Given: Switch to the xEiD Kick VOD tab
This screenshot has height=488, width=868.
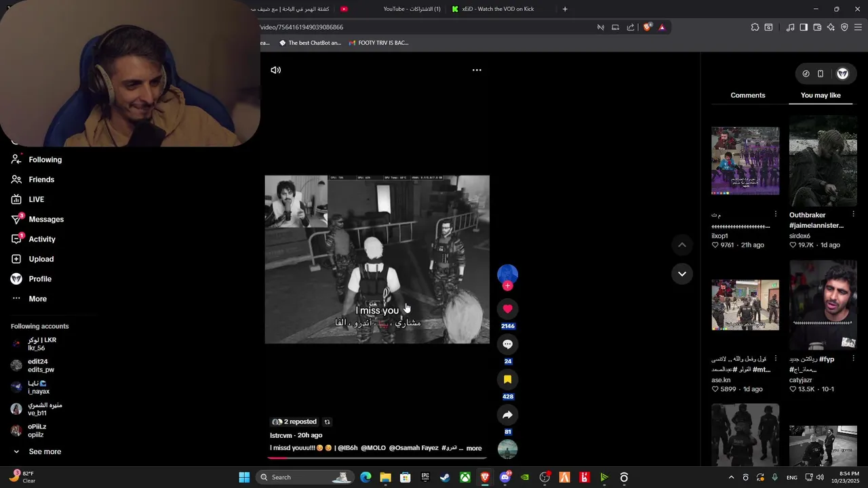Looking at the screenshot, I should [498, 9].
